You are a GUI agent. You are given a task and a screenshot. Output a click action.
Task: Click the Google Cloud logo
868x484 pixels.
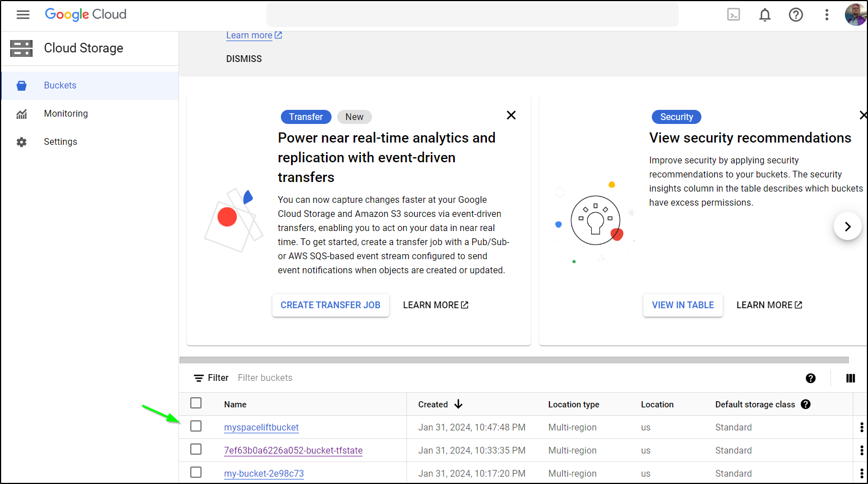click(x=86, y=15)
